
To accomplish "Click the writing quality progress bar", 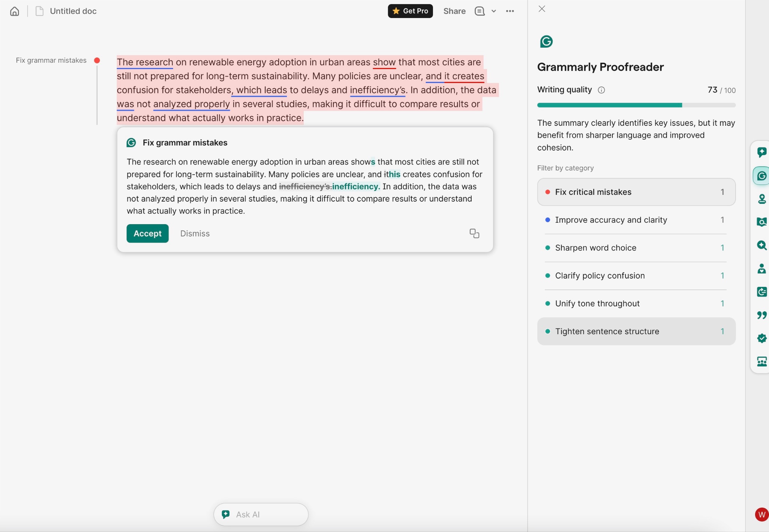I will click(x=636, y=105).
